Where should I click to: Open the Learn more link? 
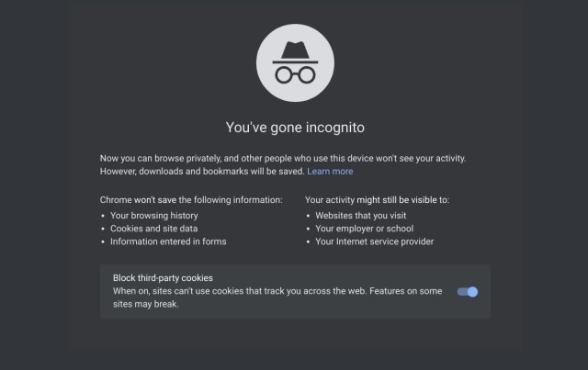(x=330, y=172)
